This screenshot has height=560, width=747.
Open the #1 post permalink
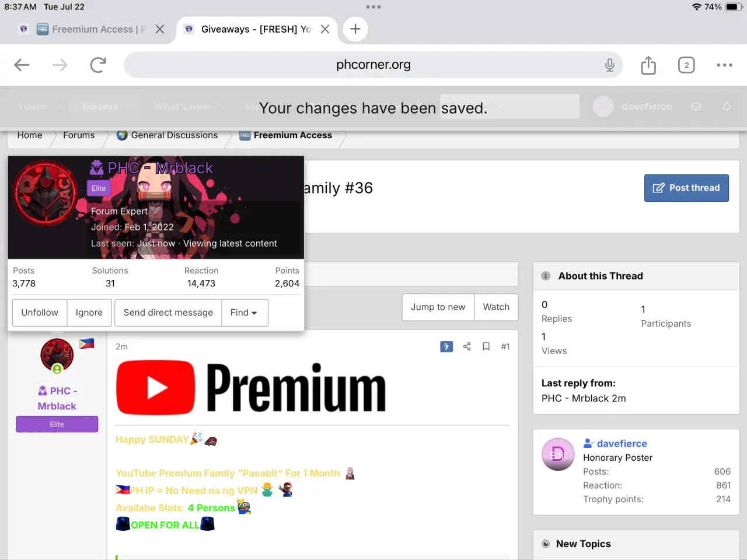(x=505, y=346)
